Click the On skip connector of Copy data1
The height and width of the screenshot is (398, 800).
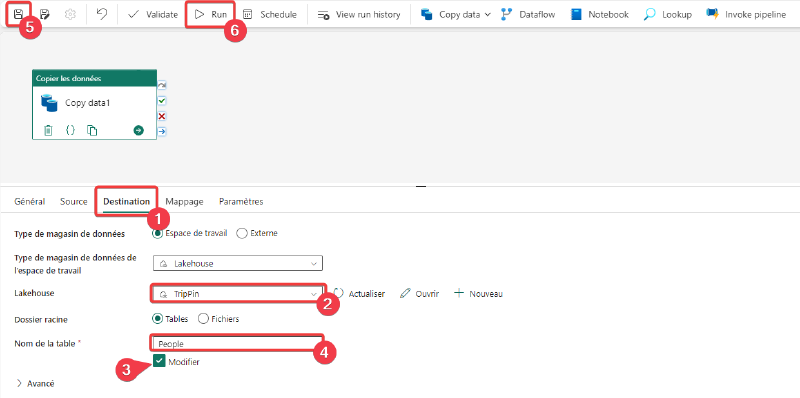coord(162,85)
